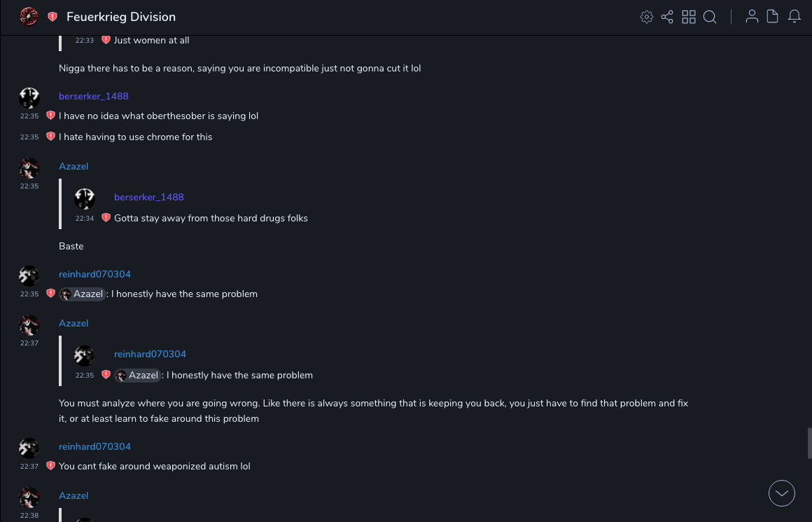812x522 pixels.
Task: Open berserker_1488 username above "I have no idea" message
Action: tap(94, 96)
